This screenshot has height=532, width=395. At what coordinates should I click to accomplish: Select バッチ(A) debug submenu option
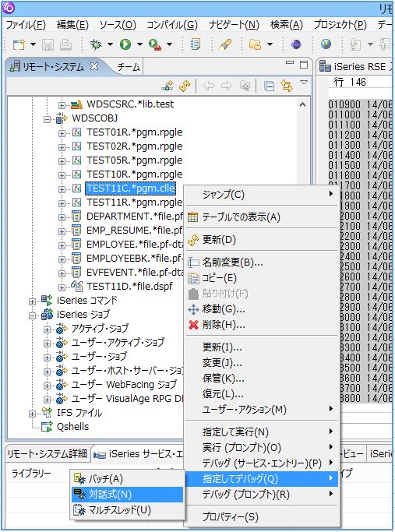tap(127, 479)
